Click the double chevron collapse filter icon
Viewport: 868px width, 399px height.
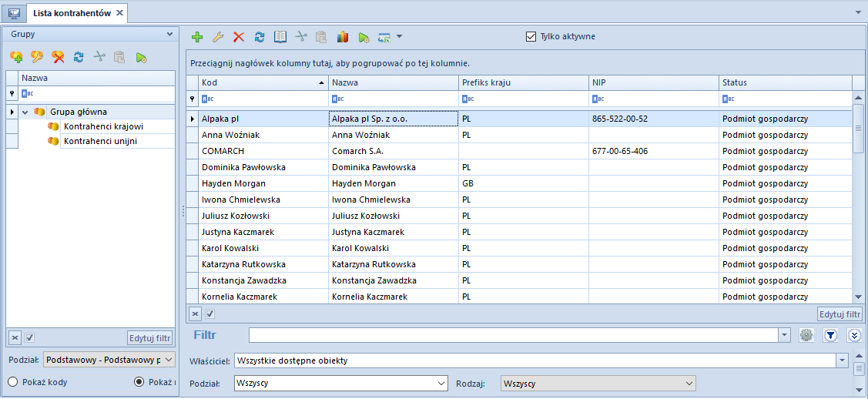pos(855,335)
